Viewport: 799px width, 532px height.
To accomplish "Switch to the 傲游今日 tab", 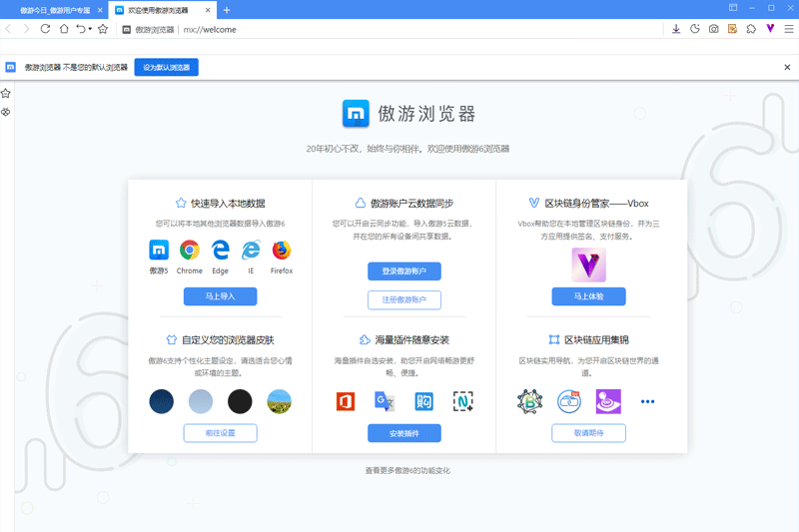I will click(55, 10).
